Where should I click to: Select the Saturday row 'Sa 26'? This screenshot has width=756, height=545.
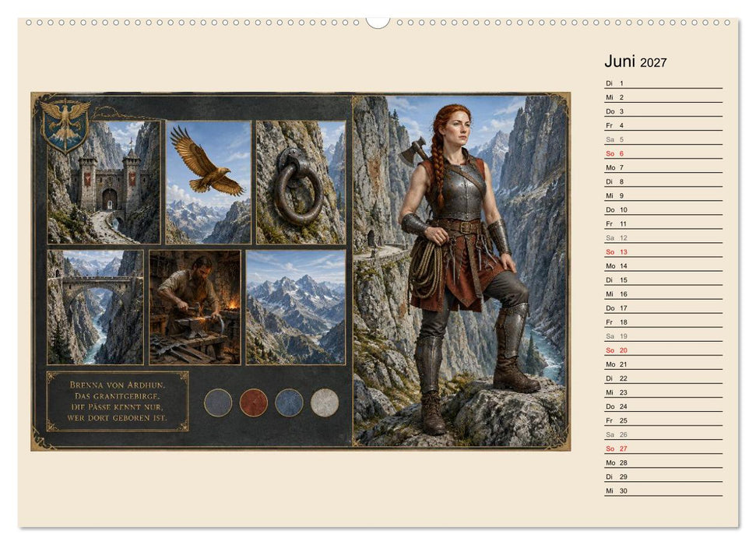(x=663, y=434)
